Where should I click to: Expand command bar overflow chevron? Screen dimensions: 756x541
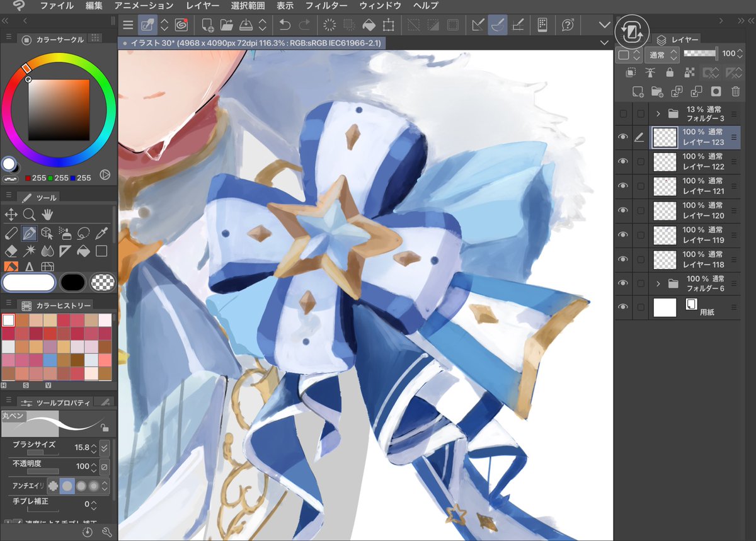click(605, 25)
